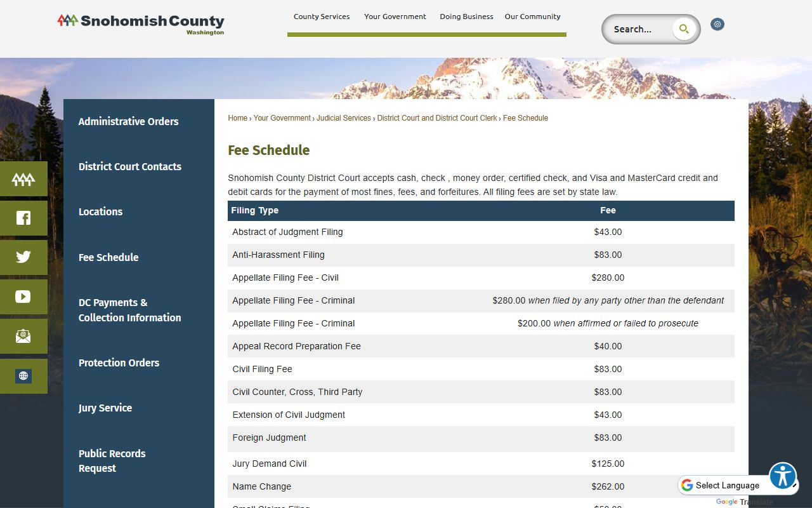Viewport: 812px width, 508px height.
Task: Open the Doing Business menu
Action: coord(466,17)
